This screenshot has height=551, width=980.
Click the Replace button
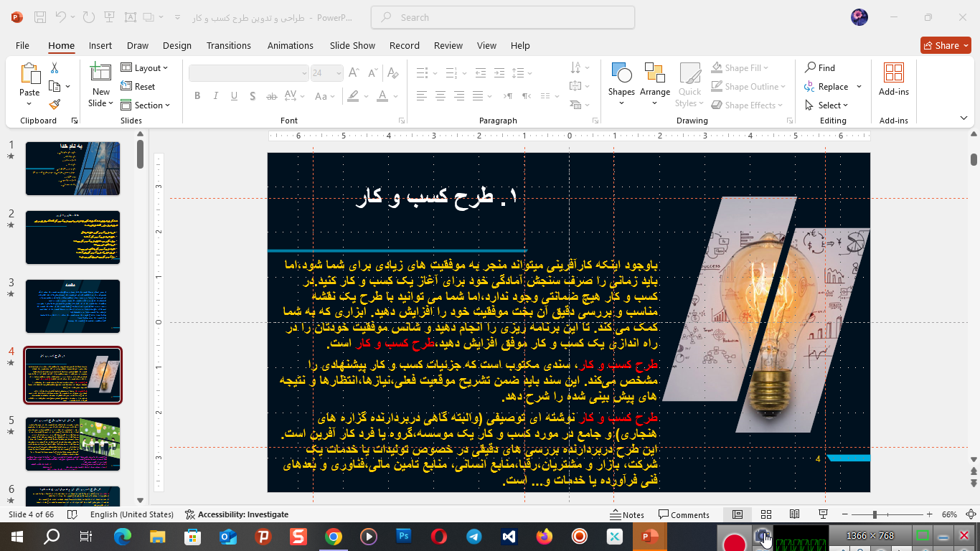tap(826, 86)
